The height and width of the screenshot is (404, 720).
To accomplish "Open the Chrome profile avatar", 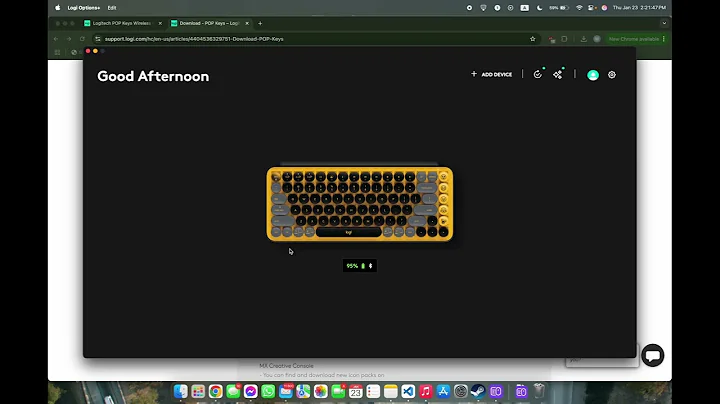I will (x=597, y=39).
